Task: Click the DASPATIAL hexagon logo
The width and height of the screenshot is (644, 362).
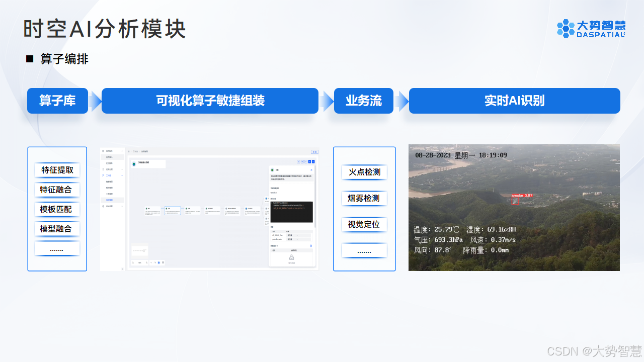Action: tap(566, 29)
